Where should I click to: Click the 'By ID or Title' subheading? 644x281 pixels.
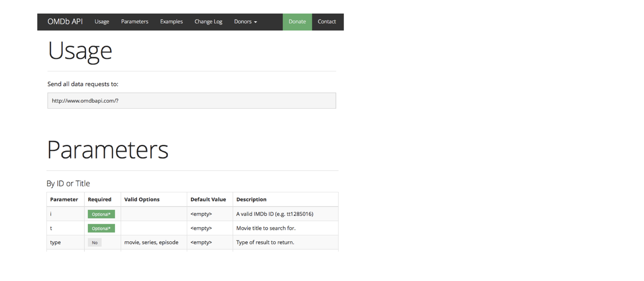tap(68, 183)
